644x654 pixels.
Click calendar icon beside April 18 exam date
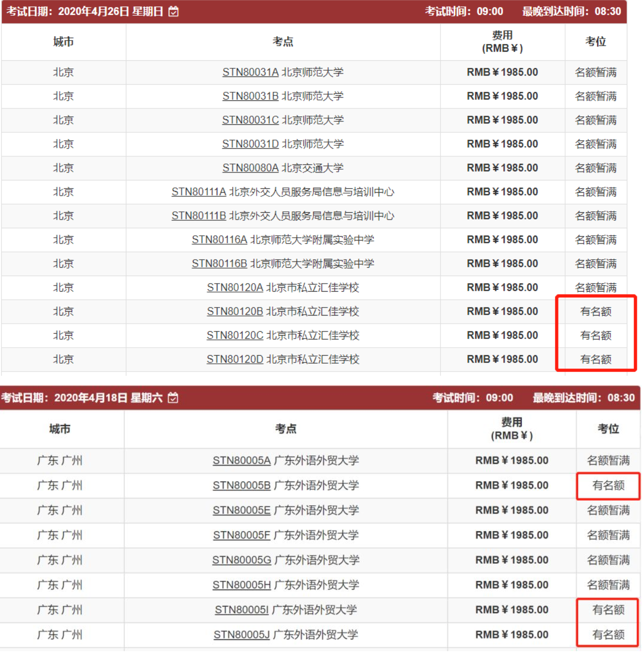(173, 398)
